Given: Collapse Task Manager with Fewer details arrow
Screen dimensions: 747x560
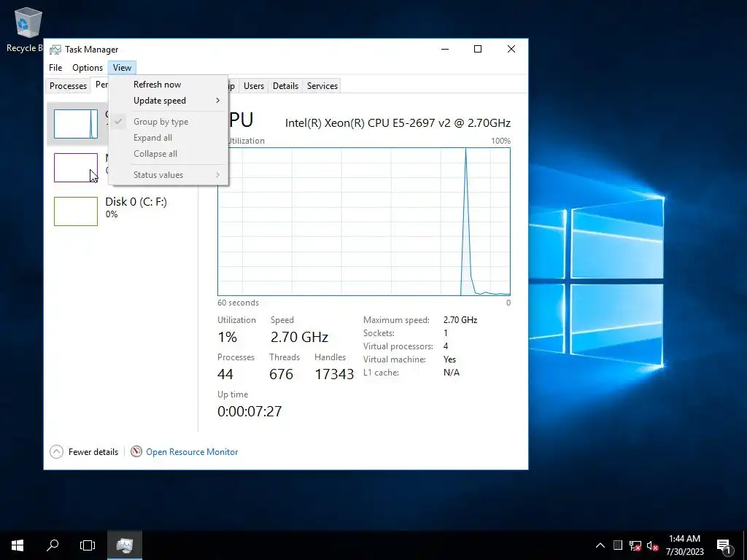Looking at the screenshot, I should pos(56,451).
